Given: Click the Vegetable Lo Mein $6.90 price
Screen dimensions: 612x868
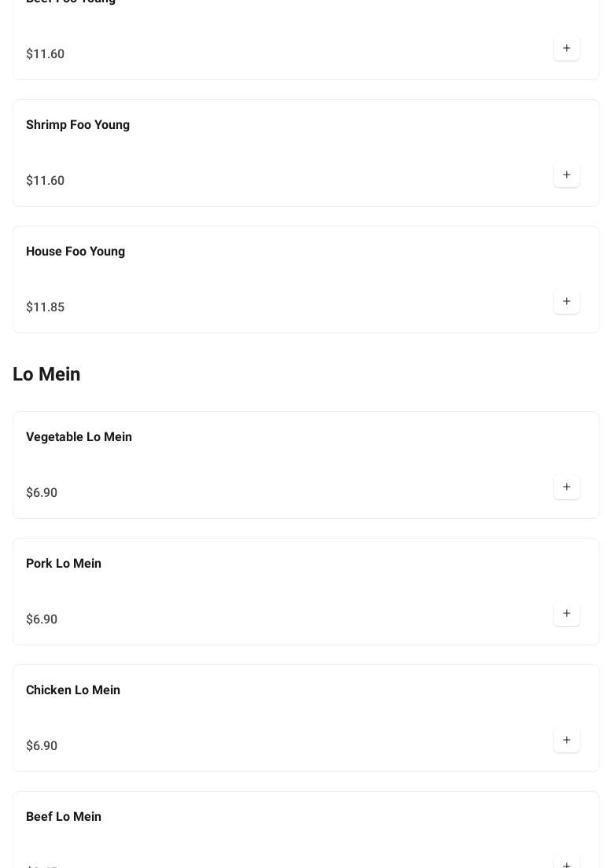Looking at the screenshot, I should pos(42,493).
